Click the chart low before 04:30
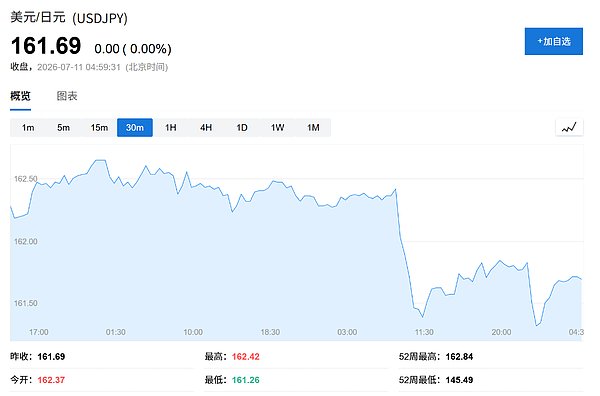 (x=537, y=325)
